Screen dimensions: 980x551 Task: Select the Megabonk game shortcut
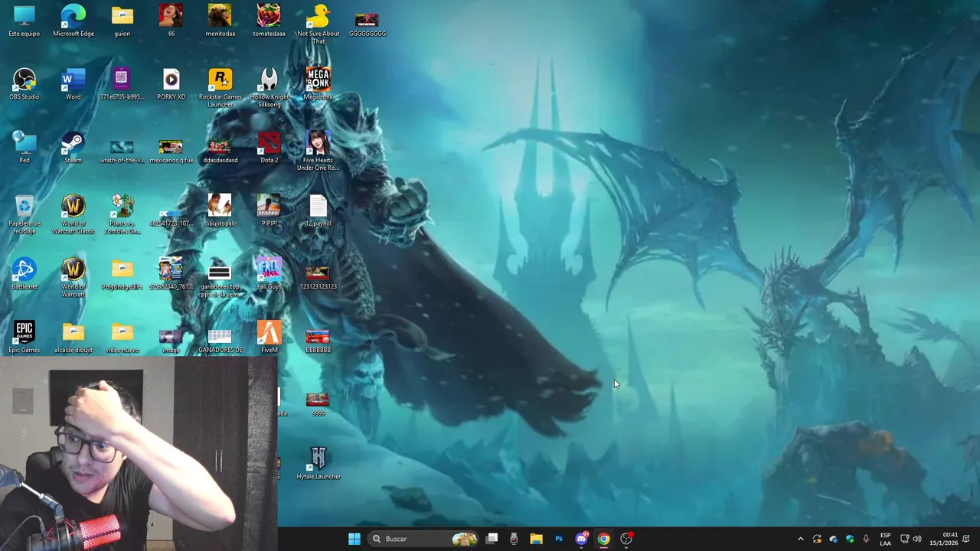point(318,84)
